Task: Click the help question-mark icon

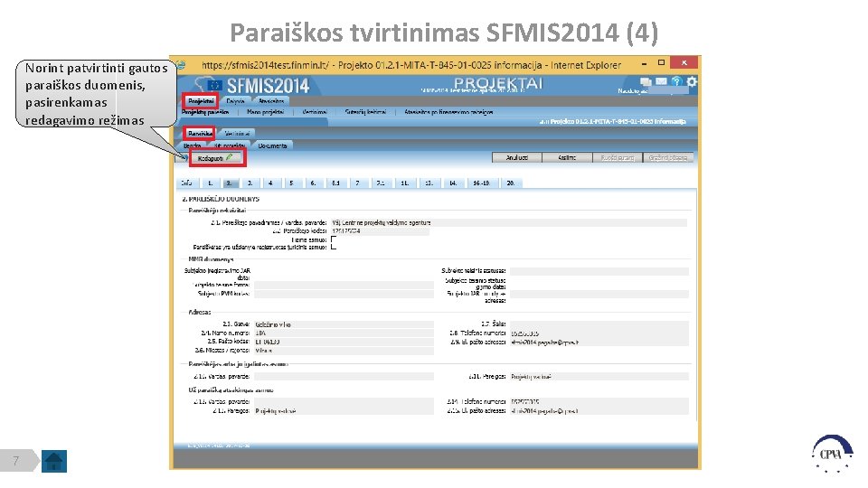Action: (676, 81)
